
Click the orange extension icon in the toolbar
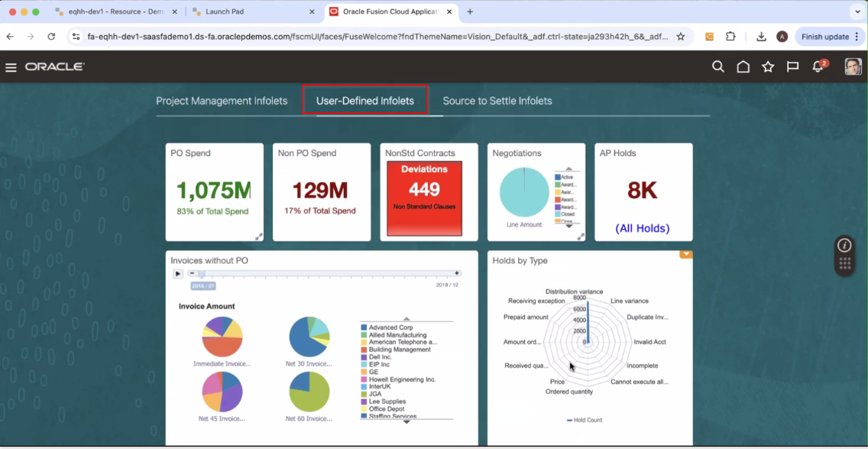709,37
